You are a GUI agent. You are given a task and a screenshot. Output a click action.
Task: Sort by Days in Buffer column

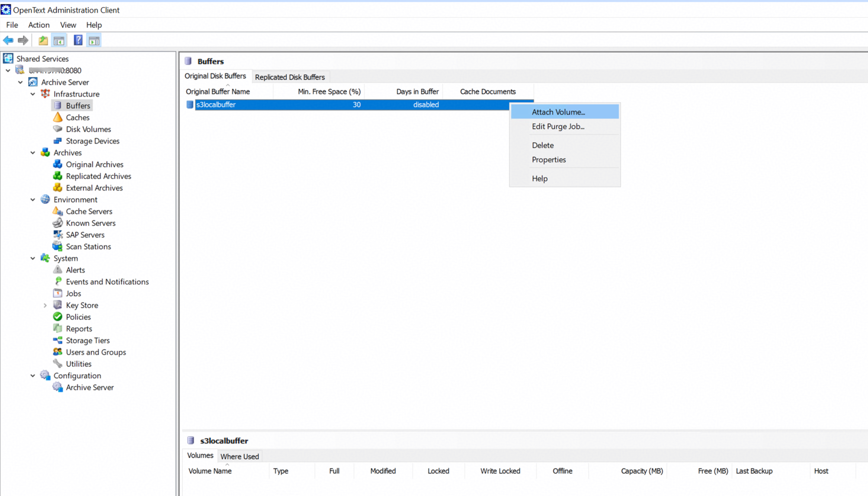coord(404,92)
